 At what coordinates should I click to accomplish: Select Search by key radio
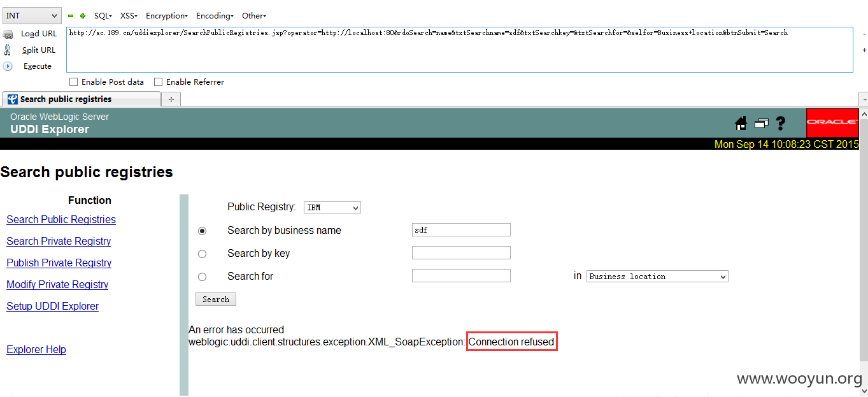click(203, 254)
